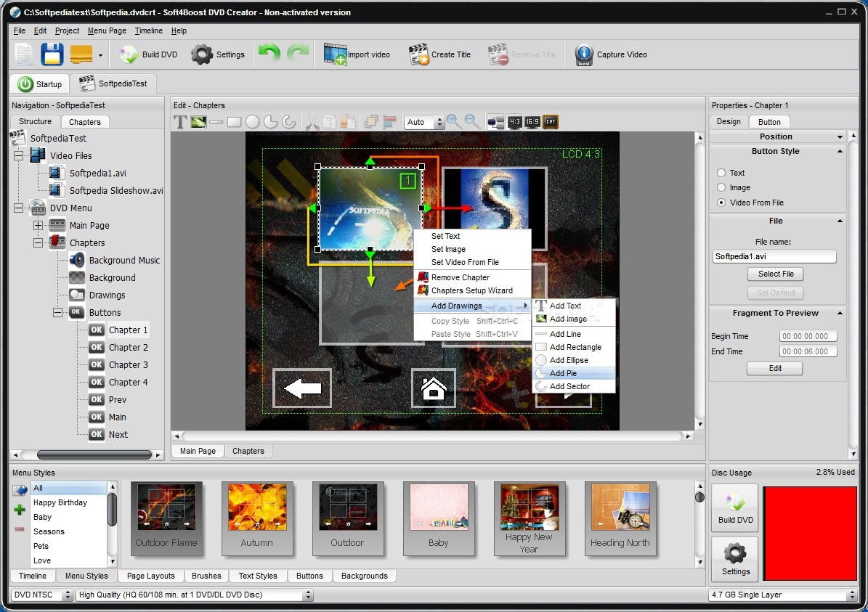Switch to the Backgrounds tab
Image resolution: width=868 pixels, height=612 pixels.
[364, 576]
